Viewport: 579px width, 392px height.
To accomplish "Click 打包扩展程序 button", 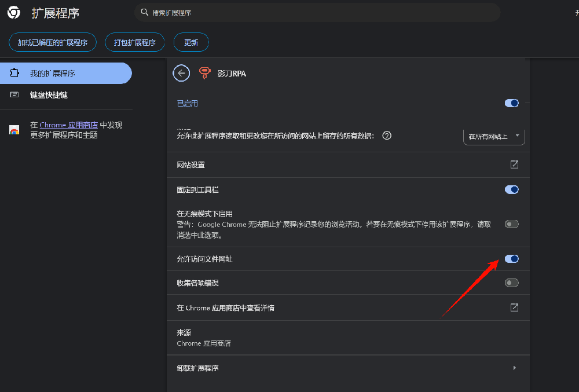I will (134, 42).
